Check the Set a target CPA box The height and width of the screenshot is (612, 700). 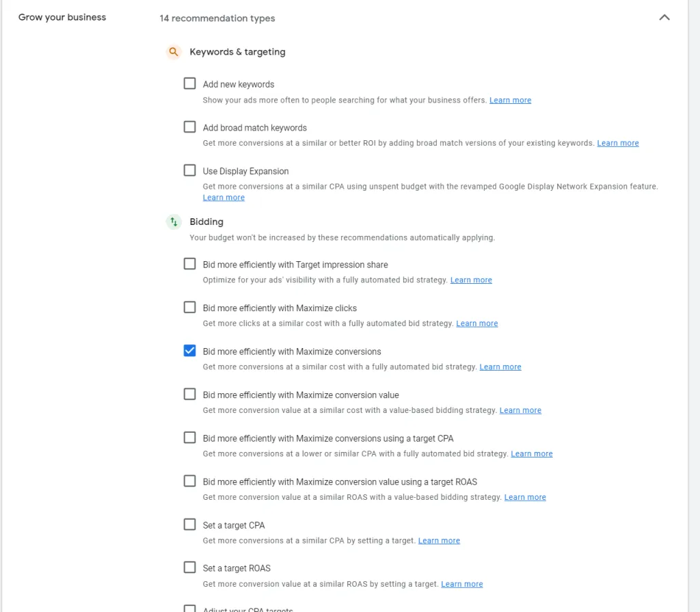(189, 524)
